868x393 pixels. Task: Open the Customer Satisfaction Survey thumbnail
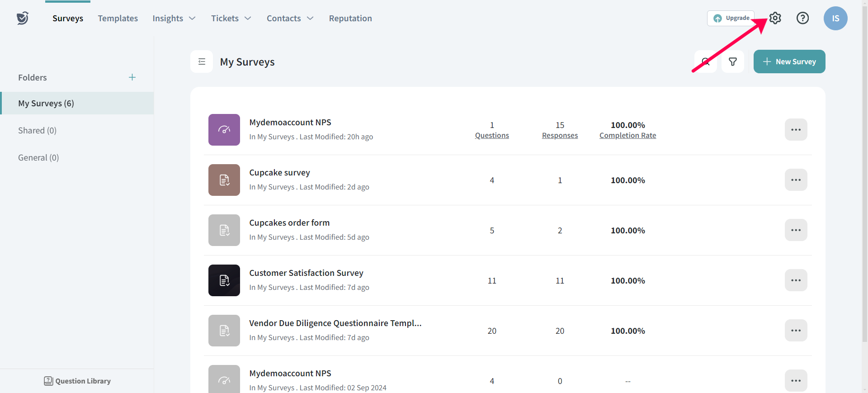click(x=224, y=280)
